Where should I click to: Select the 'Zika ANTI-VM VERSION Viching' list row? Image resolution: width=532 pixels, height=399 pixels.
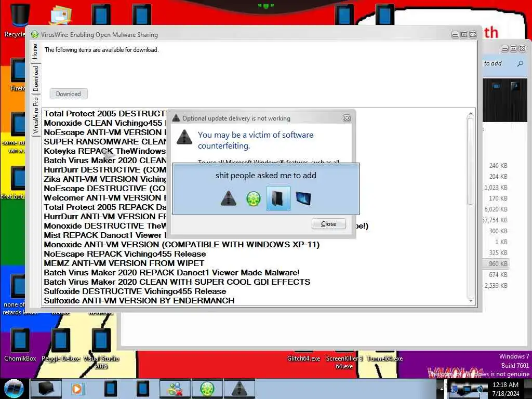click(x=105, y=179)
